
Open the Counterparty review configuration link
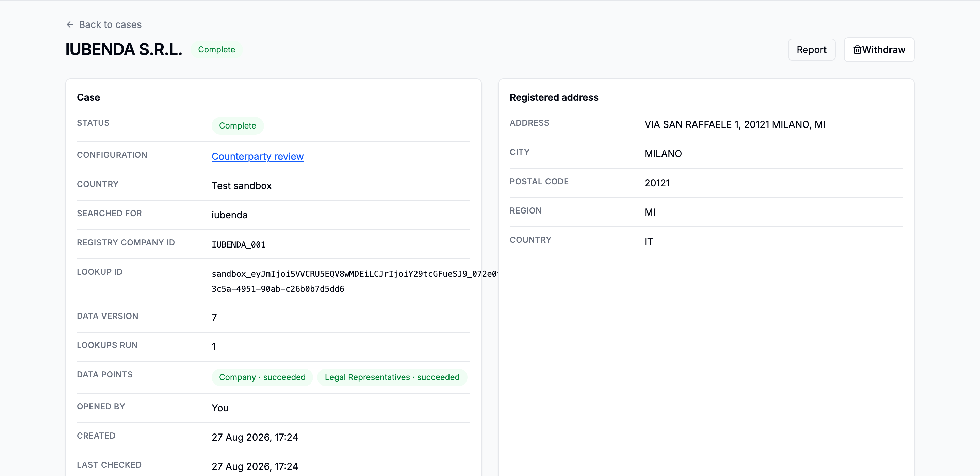(258, 157)
